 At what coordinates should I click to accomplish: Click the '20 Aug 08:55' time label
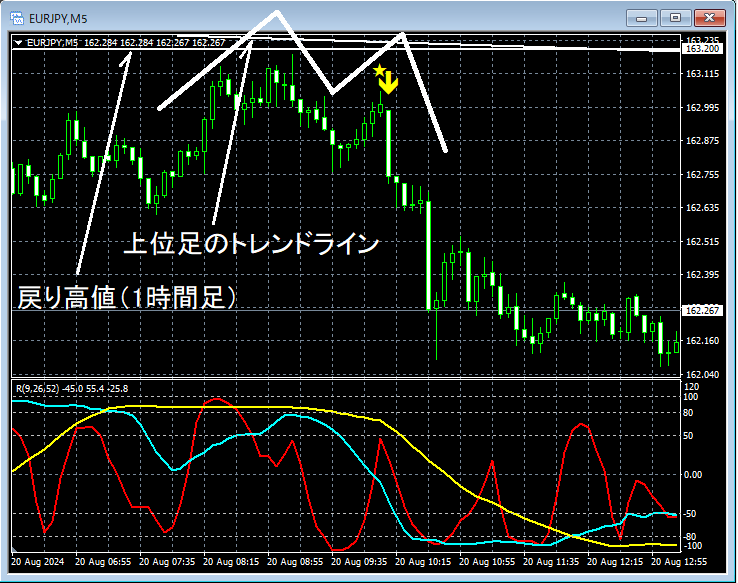point(295,561)
